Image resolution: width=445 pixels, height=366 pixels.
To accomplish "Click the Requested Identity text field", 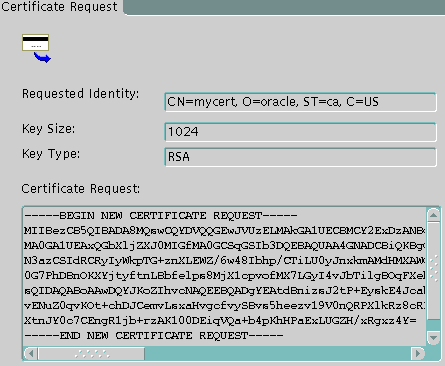I will (300, 102).
